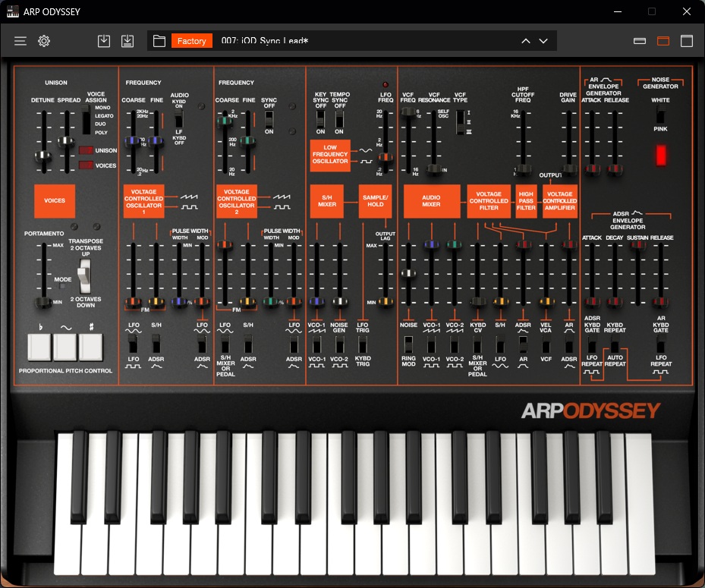Click the AUDIO MIXER orange block
This screenshot has width=705, height=588.
click(432, 201)
